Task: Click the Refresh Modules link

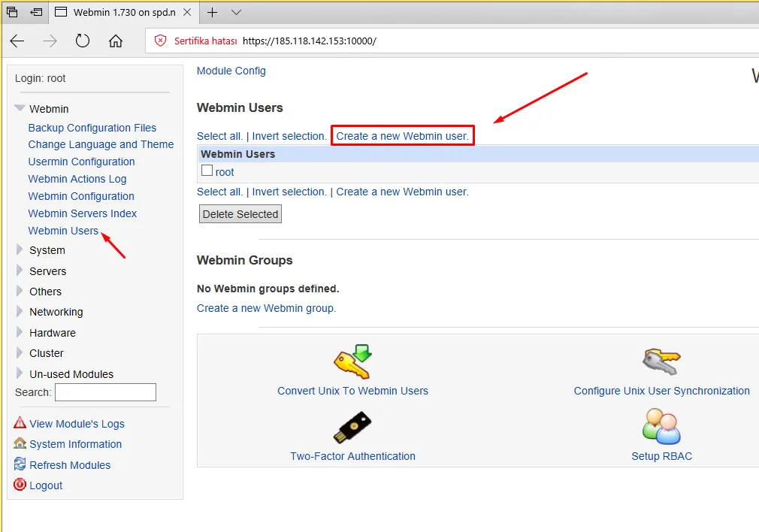Action: click(x=70, y=464)
